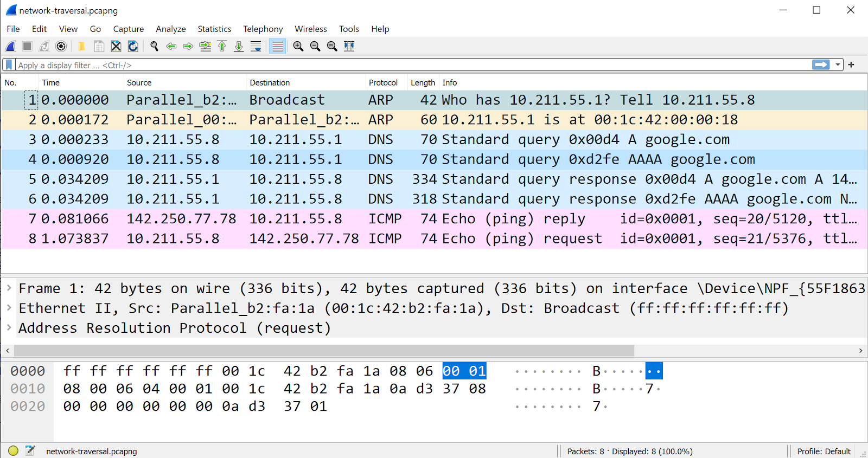Select packet 2 ARP reply row
The height and width of the screenshot is (458, 868).
click(434, 120)
